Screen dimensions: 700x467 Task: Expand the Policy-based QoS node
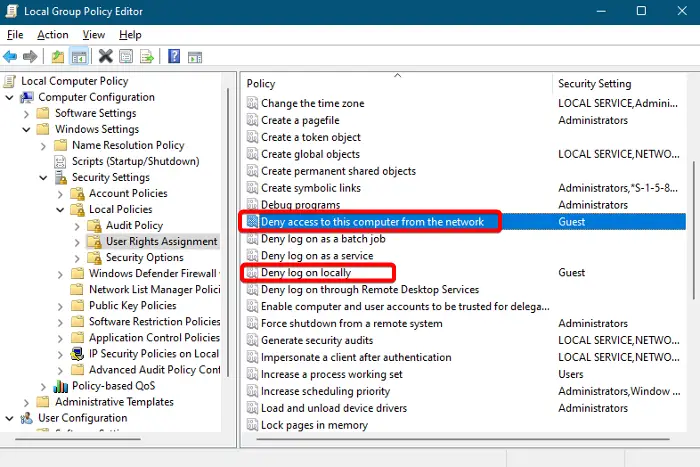coord(43,387)
